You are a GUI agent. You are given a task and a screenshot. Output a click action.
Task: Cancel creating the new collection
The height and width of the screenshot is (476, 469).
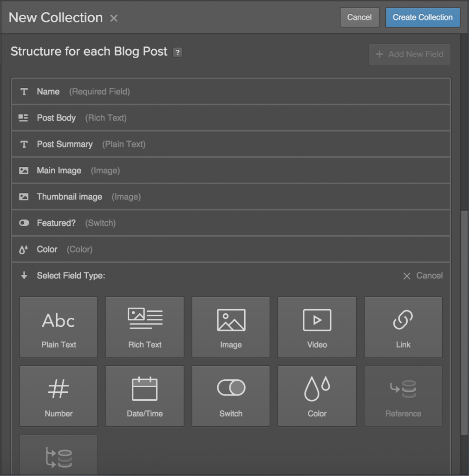coord(359,17)
